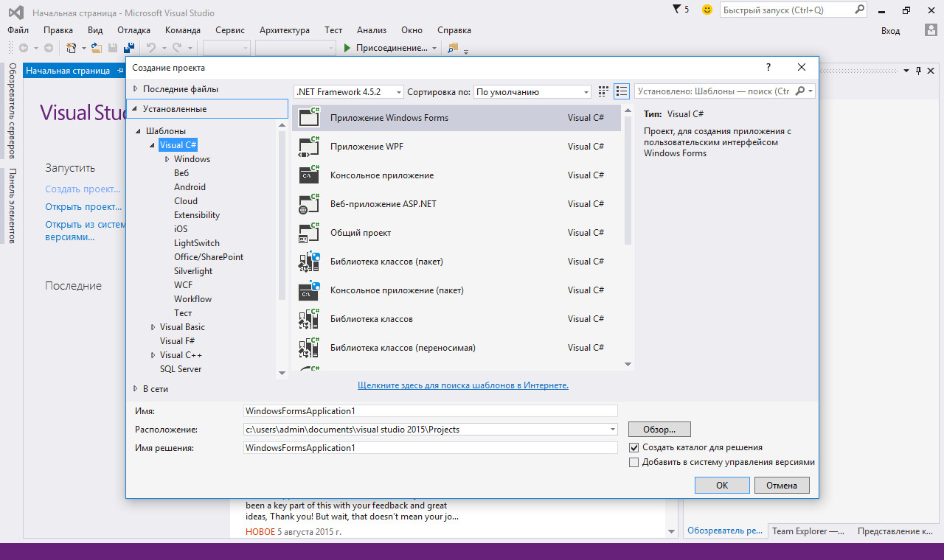Open the Архитектура menu
The height and width of the screenshot is (560, 944).
(285, 30)
